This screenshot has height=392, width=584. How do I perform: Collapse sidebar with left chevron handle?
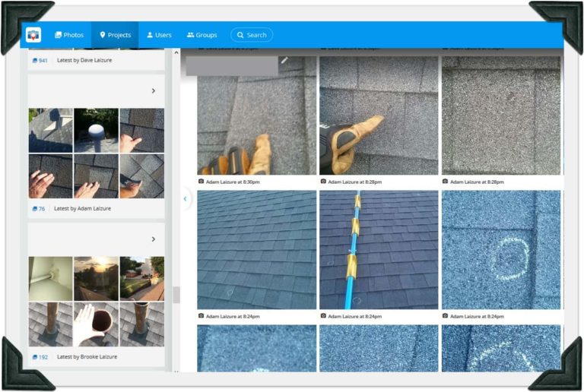[185, 199]
